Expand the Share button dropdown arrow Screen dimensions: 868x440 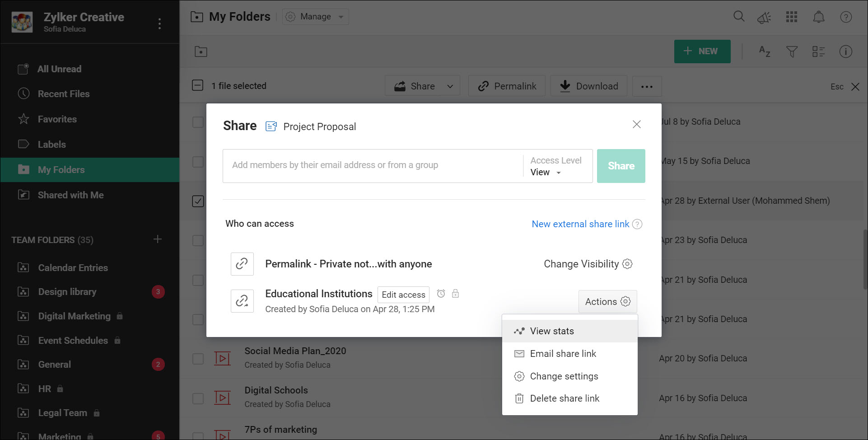450,86
